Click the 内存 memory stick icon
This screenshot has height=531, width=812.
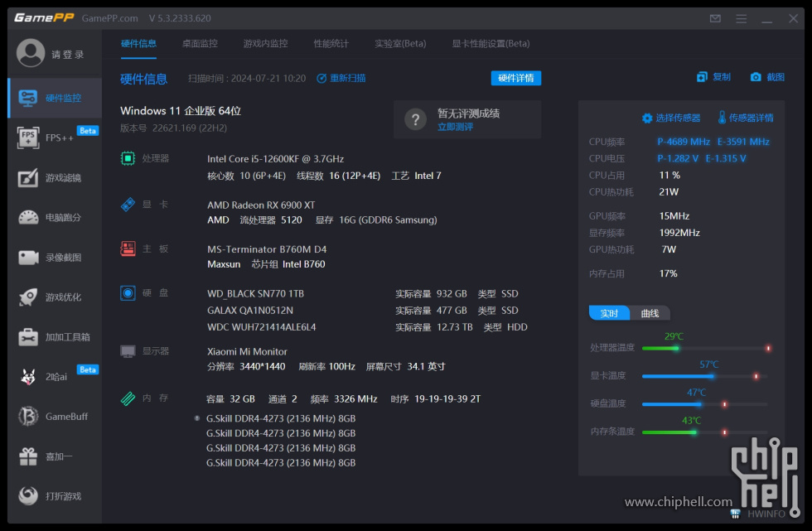128,398
